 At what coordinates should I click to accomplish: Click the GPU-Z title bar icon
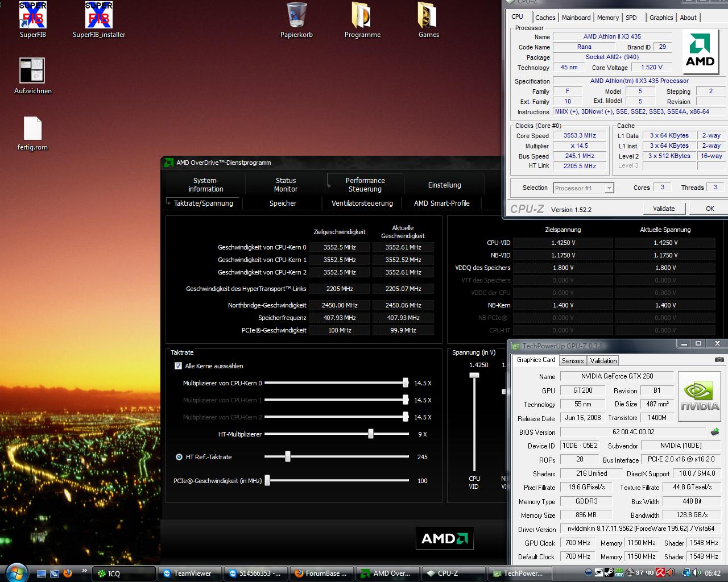click(x=515, y=346)
